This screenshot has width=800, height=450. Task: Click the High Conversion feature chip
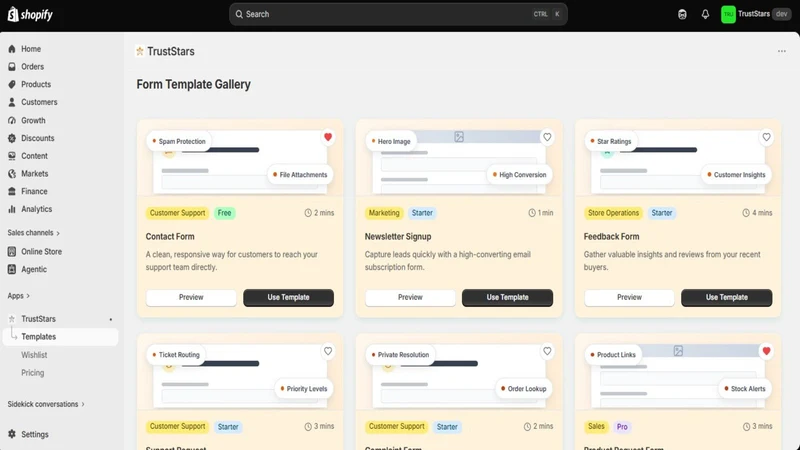[519, 174]
